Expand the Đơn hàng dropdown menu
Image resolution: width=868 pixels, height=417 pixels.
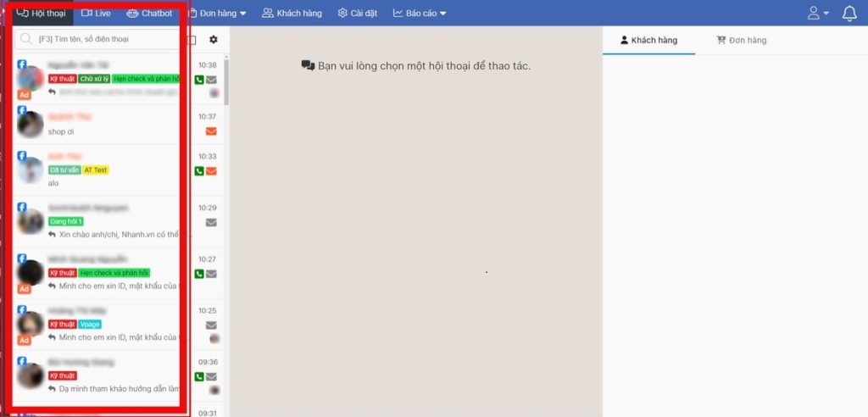coord(217,14)
